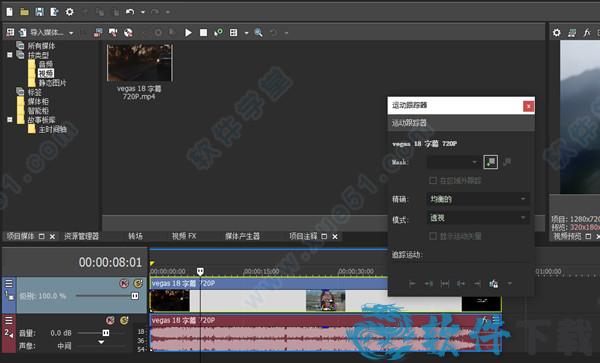600x363 pixels.
Task: Select the 智能柜 folder in media tree
Action: [38, 111]
